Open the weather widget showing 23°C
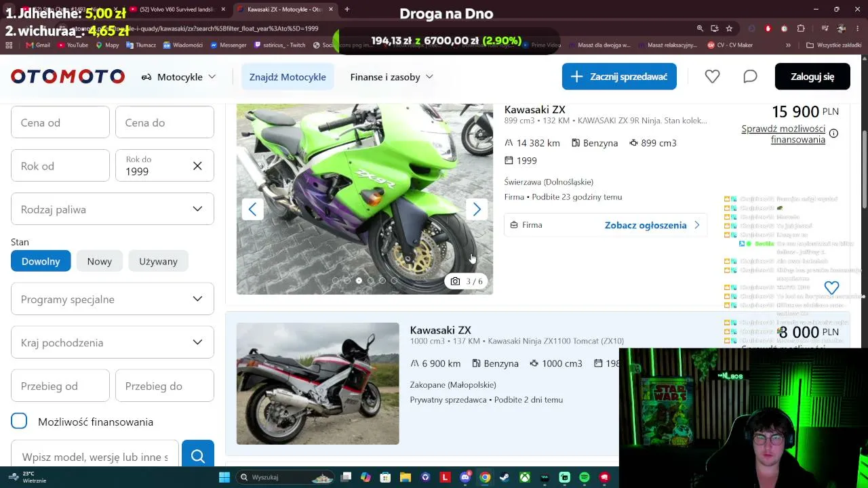868x488 pixels. tap(27, 477)
